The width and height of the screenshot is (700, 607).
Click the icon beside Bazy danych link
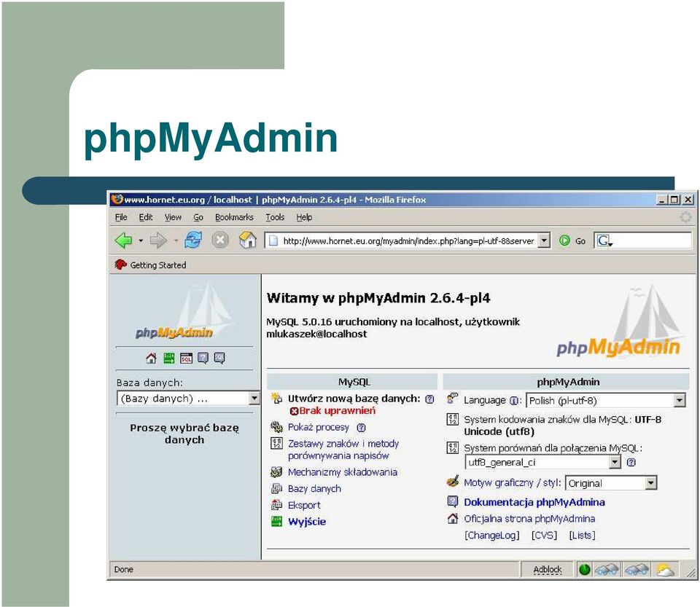coord(277,488)
